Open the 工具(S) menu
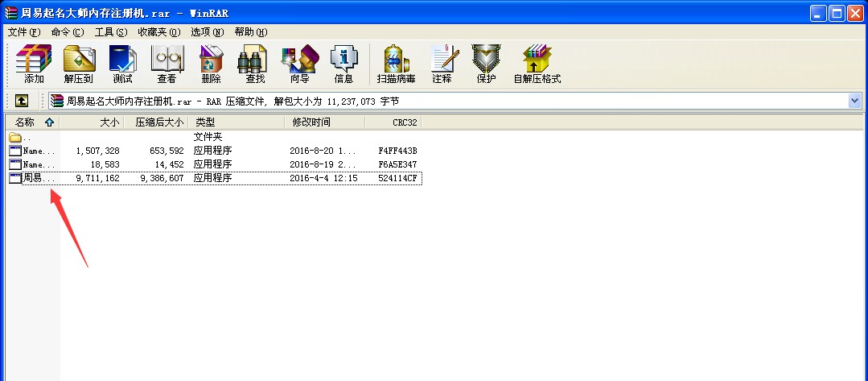The height and width of the screenshot is (381, 868). (x=111, y=32)
